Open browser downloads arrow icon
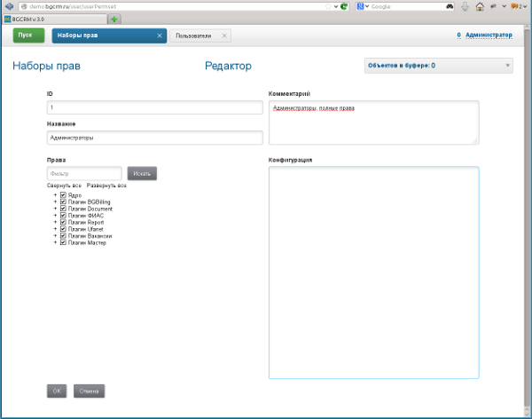Image resolution: width=532 pixels, height=419 pixels. click(465, 6)
